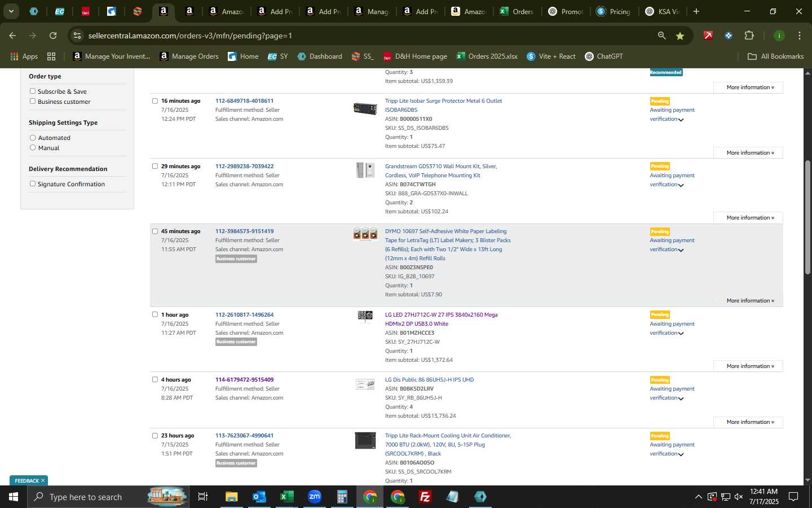The width and height of the screenshot is (812, 508).
Task: Check Business customer order type filter
Action: pyautogui.click(x=33, y=101)
